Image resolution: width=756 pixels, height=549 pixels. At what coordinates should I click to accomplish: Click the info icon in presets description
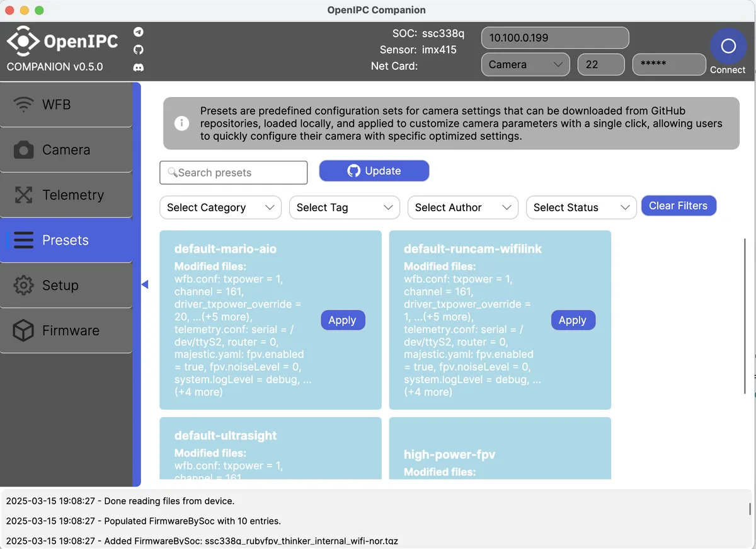coord(181,124)
